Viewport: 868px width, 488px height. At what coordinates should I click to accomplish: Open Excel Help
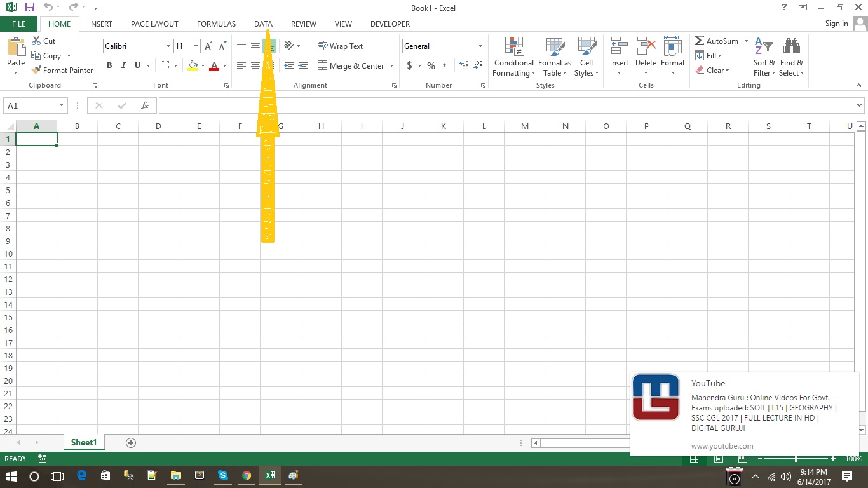[785, 8]
